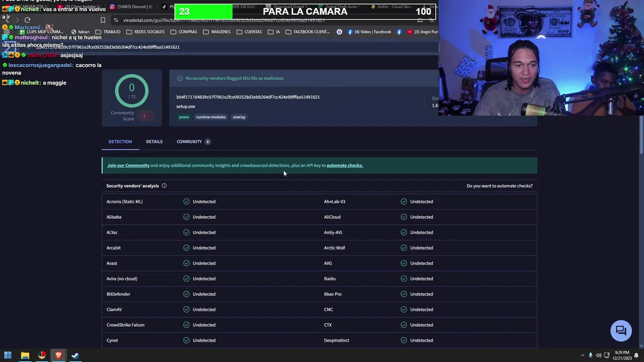
Task: Show hidden tray icons with the chevron
Action: [583, 355]
